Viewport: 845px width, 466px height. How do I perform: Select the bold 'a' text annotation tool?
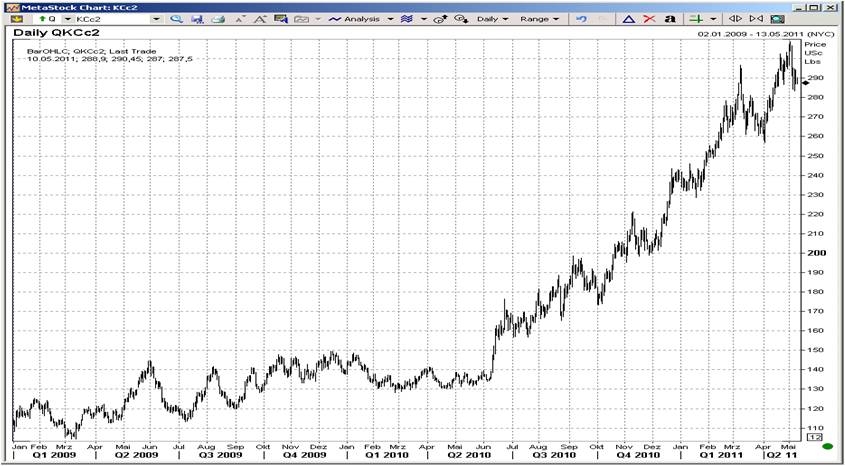click(669, 19)
